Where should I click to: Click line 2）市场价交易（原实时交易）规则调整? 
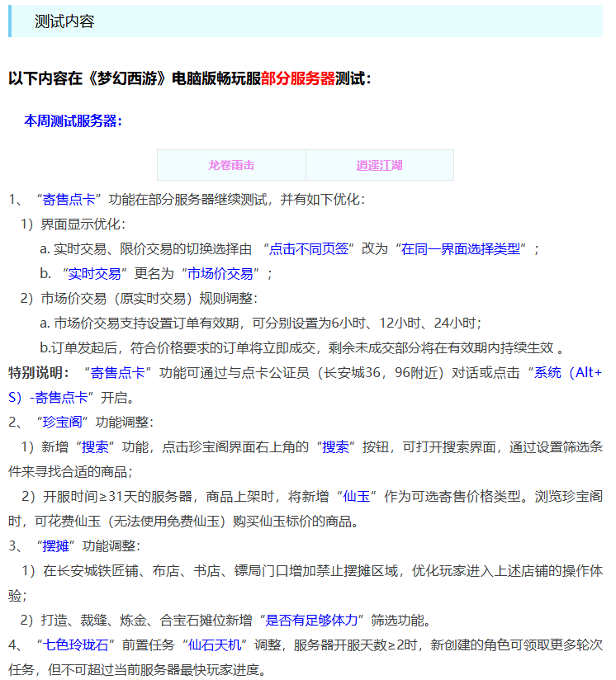[x=139, y=299]
